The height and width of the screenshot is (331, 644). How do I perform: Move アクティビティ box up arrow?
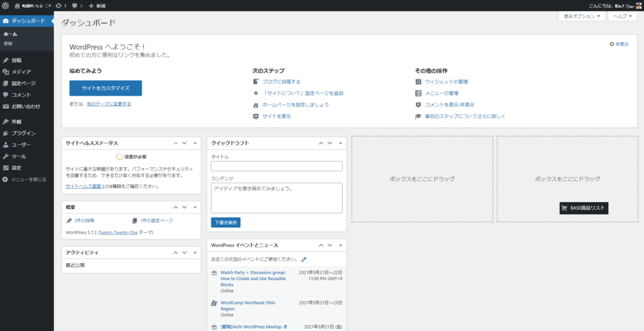[x=176, y=252]
